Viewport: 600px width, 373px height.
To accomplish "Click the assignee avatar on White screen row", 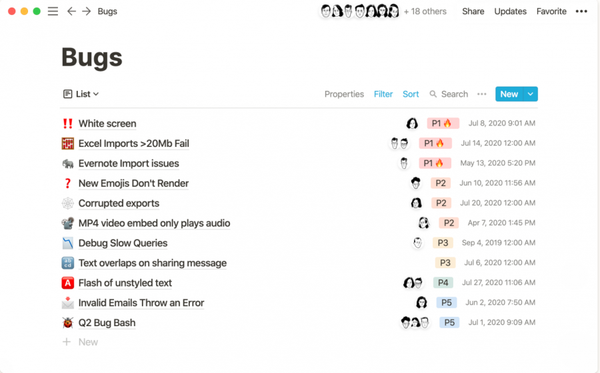I will [412, 123].
